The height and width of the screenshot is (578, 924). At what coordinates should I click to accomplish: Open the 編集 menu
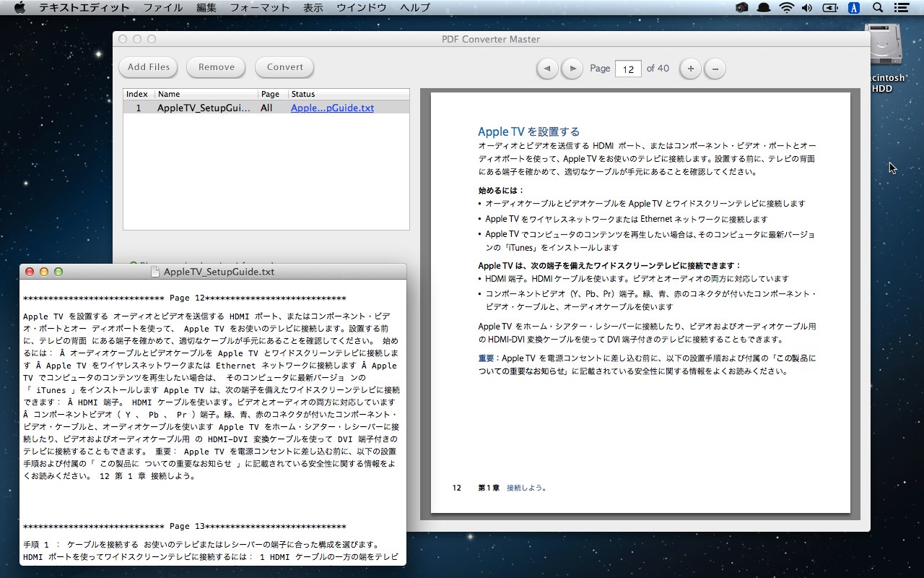(206, 8)
